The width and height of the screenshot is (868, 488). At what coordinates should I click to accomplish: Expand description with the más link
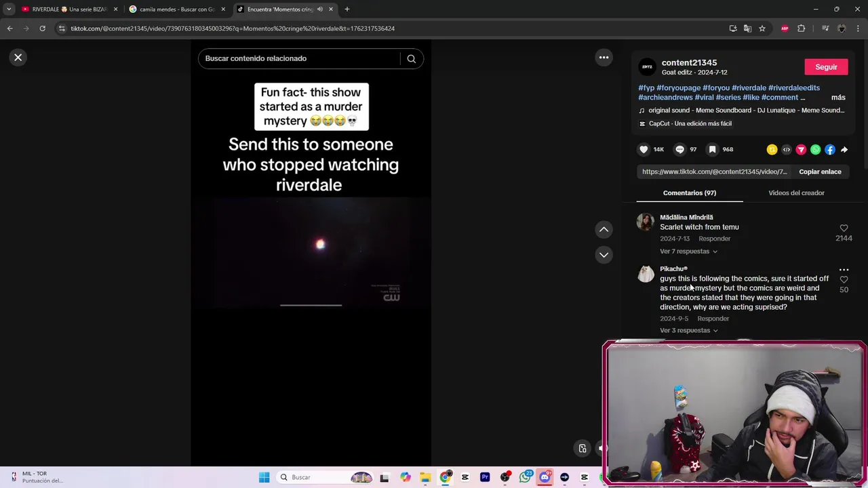click(838, 98)
